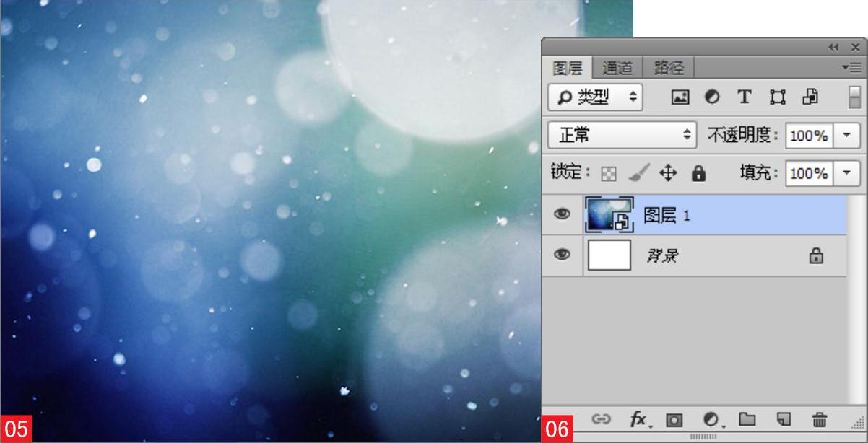Hide 图层 1 visibility eye
Image resolution: width=868 pixels, height=443 pixels.
click(x=562, y=214)
